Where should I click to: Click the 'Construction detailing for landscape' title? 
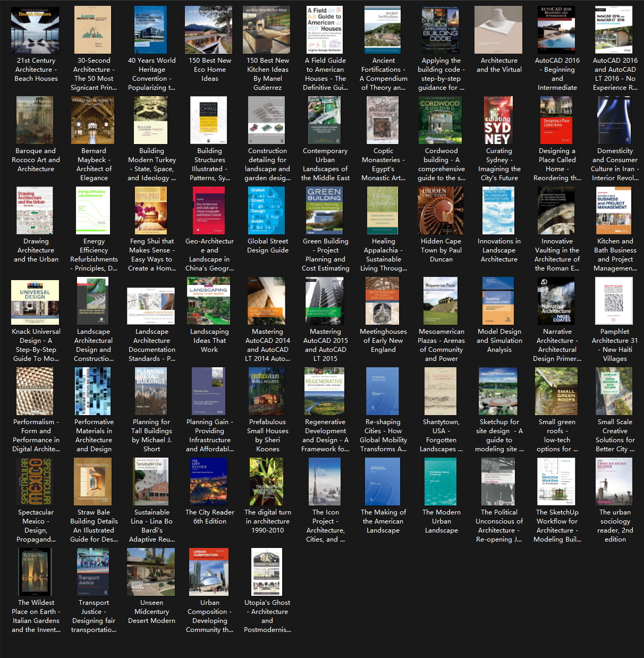267,164
